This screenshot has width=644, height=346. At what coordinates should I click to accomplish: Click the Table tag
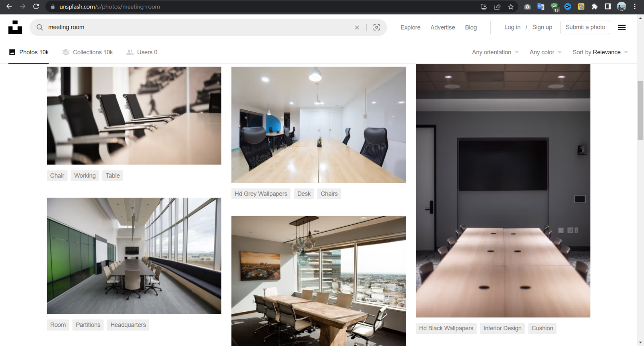point(113,176)
